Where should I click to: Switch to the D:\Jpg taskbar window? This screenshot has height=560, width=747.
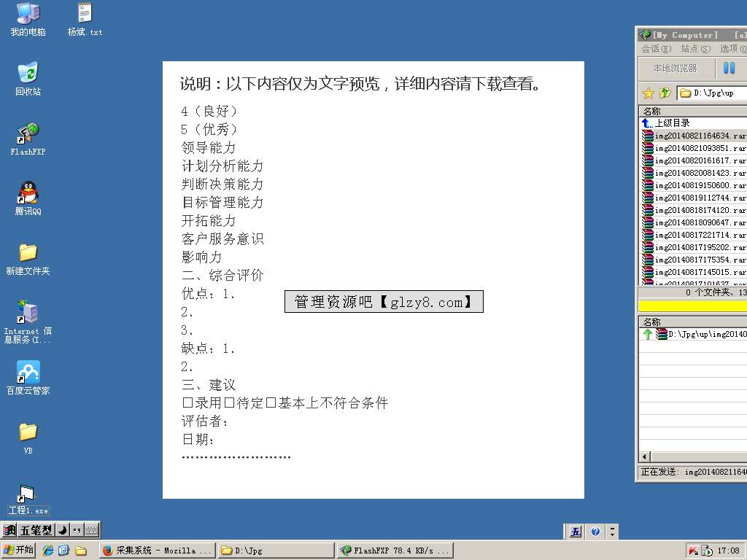tap(276, 551)
